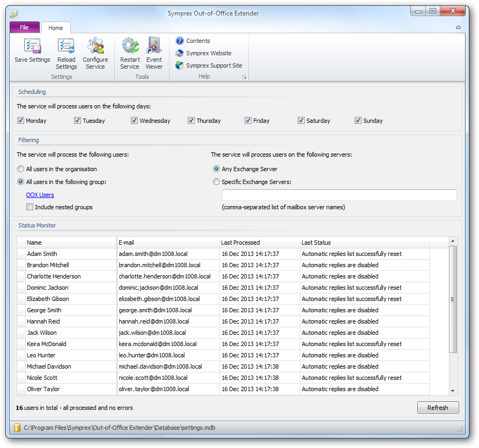Open the OOX Users group link
The height and width of the screenshot is (448, 479).
point(40,195)
